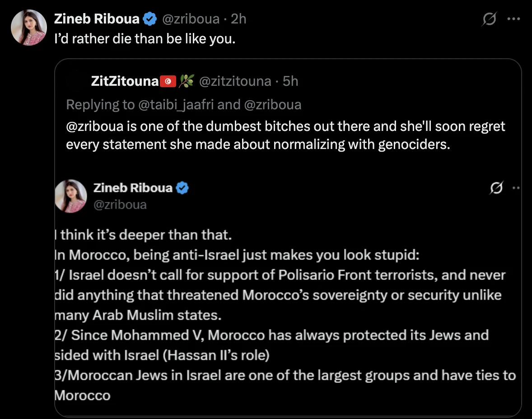Open Zineb Riboua's avatar on the main tweet
Image resolution: width=532 pixels, height=419 pixels.
[x=29, y=28]
